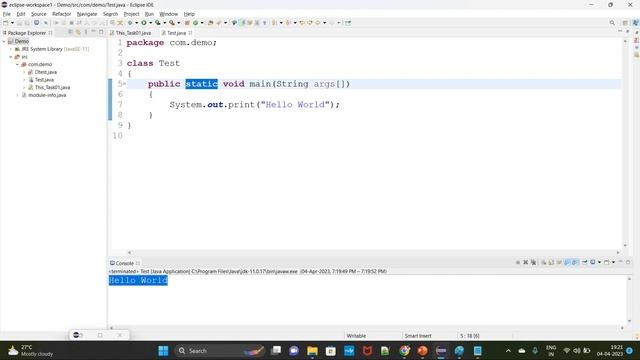The image size is (640, 360).
Task: Click the Debug bug toolbar icon
Action: pos(130,23)
